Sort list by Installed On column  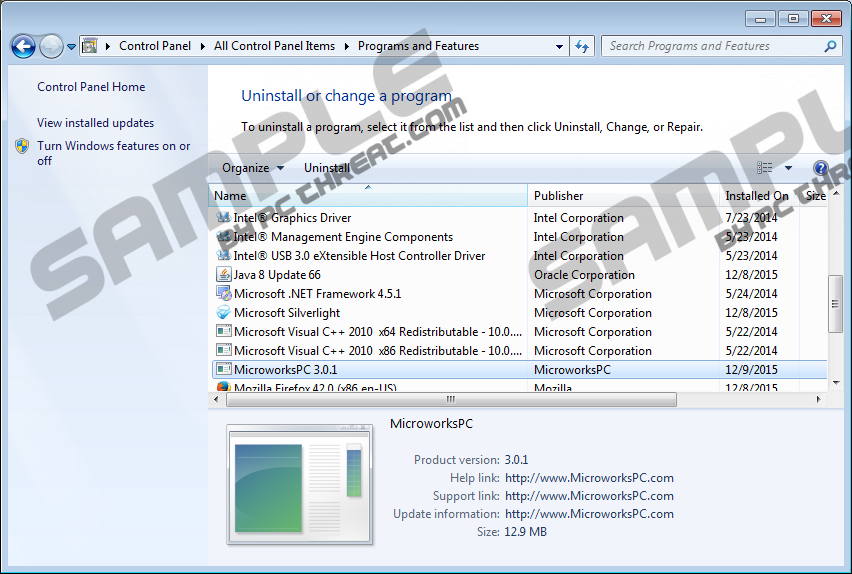pyautogui.click(x=756, y=196)
